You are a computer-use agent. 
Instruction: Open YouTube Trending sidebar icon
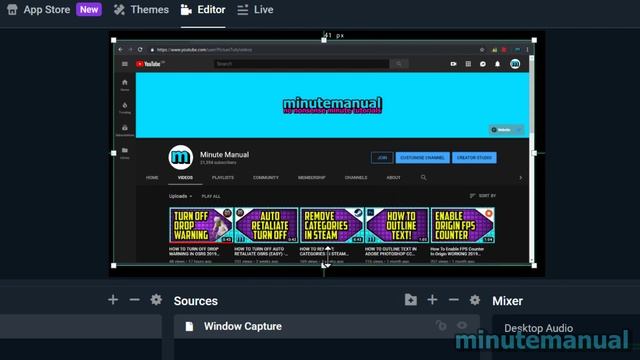pyautogui.click(x=125, y=108)
